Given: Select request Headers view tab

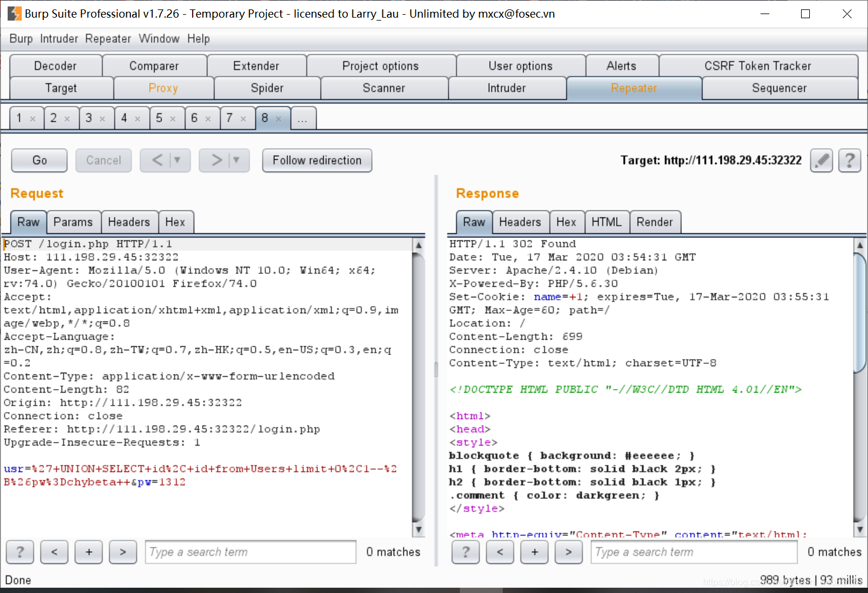Looking at the screenshot, I should [129, 222].
